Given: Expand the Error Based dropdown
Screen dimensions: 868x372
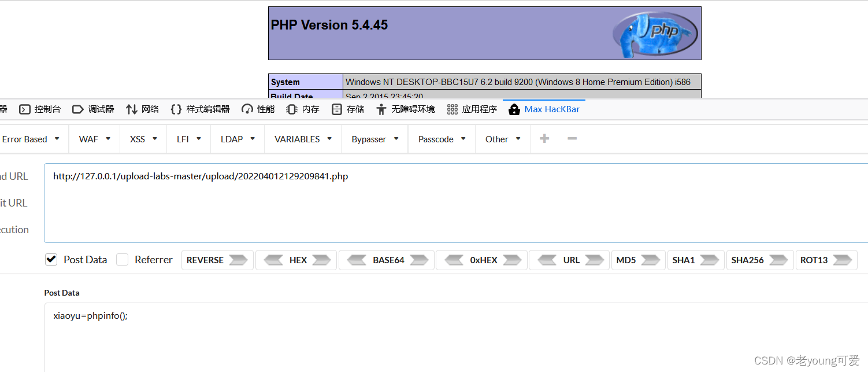Looking at the screenshot, I should coord(31,139).
